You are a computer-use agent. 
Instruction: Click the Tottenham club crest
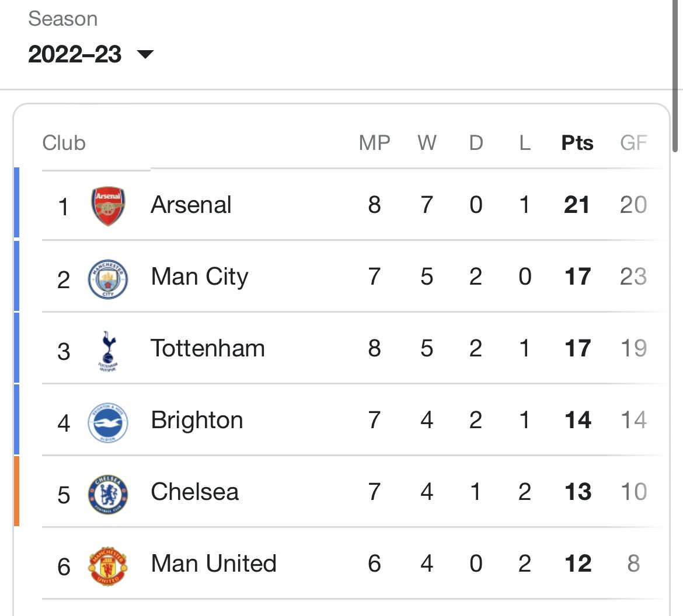tap(108, 351)
